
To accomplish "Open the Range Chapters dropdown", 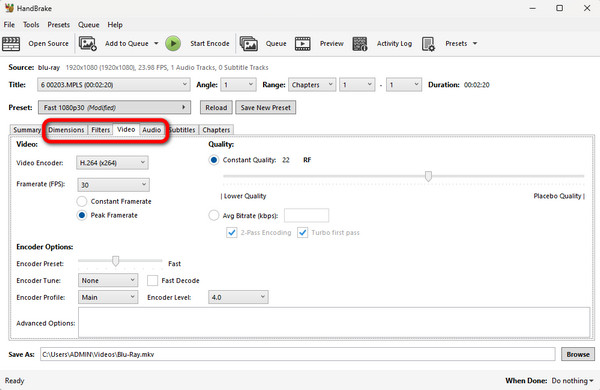I will click(312, 85).
